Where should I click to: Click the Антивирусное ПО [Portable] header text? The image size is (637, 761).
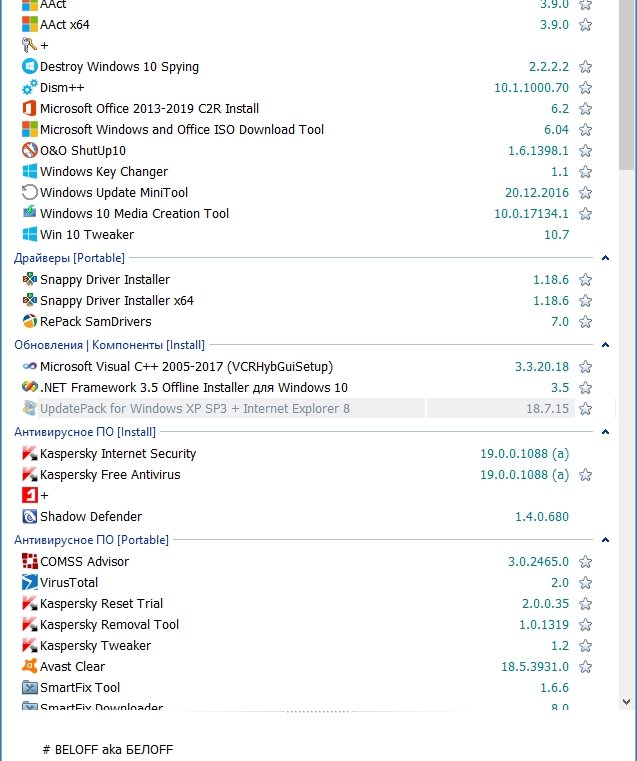[91, 540]
